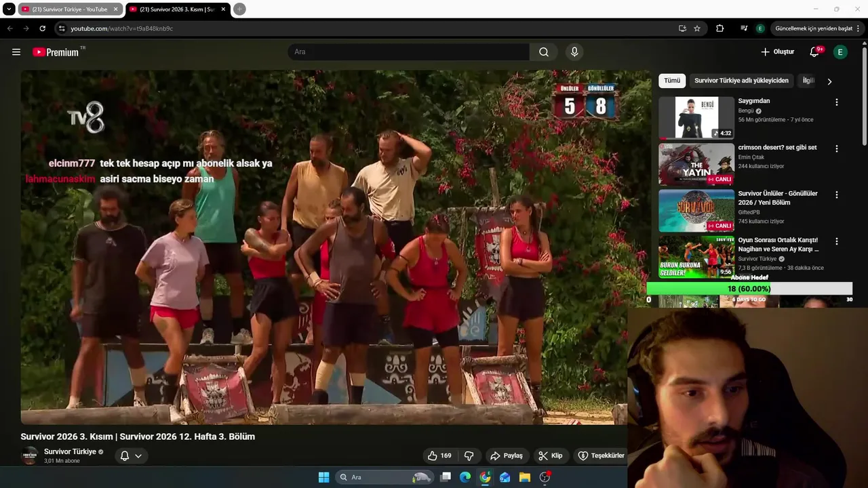Open the Chrome tab search dropdown arrow
This screenshot has width=868, height=488.
tap(9, 9)
